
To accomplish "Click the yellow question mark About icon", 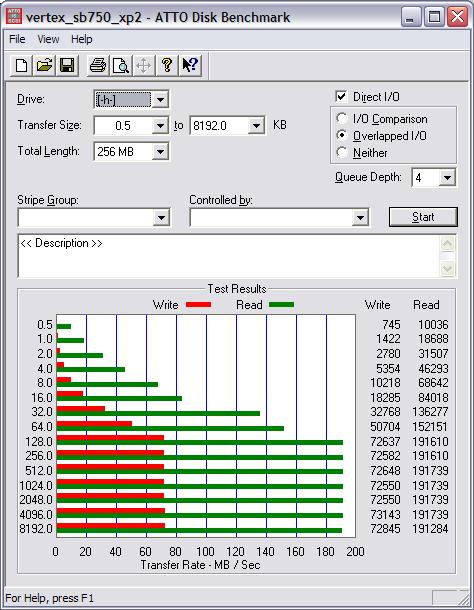I will click(x=167, y=65).
